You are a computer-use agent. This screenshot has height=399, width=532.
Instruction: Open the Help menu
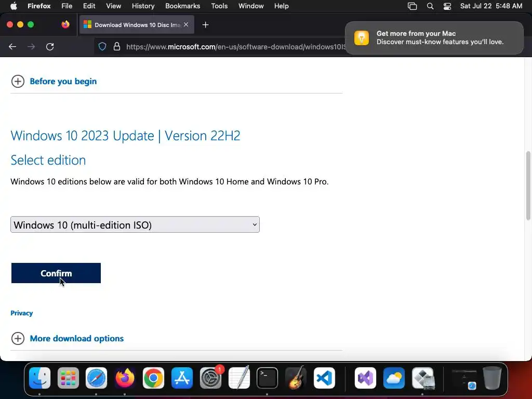pyautogui.click(x=281, y=6)
